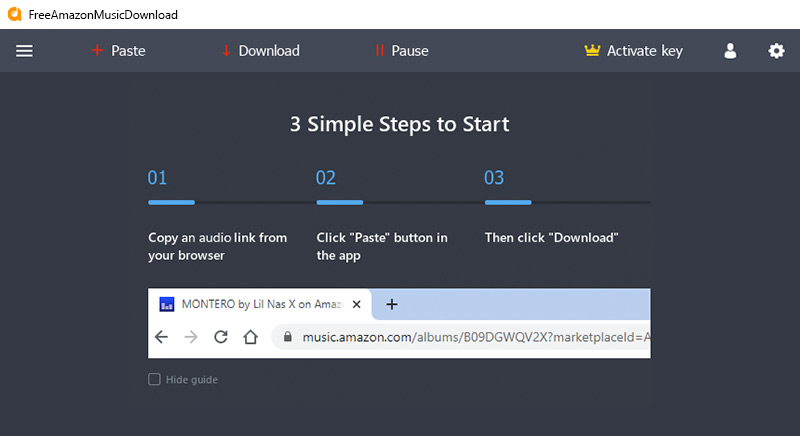Click step number 02
800x436 pixels.
[x=326, y=178]
